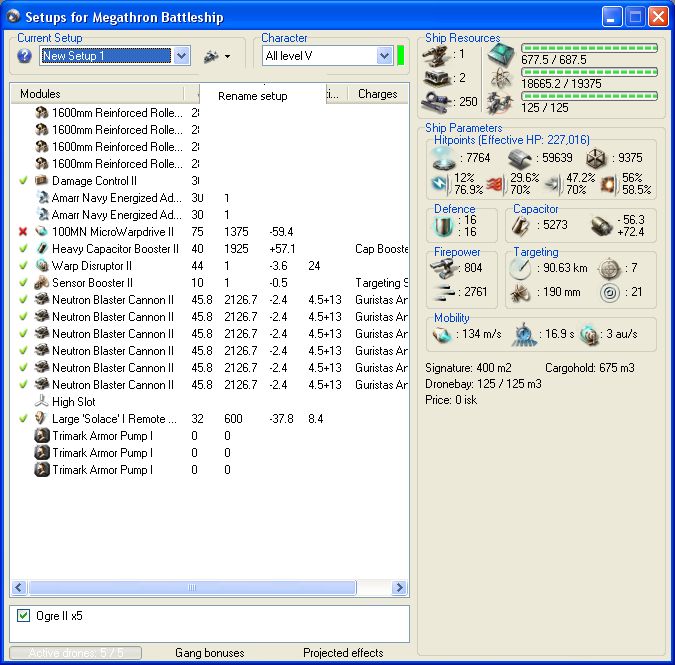
Task: Toggle last Neutron Blaster Cannon II checkmark
Action: click(x=23, y=384)
